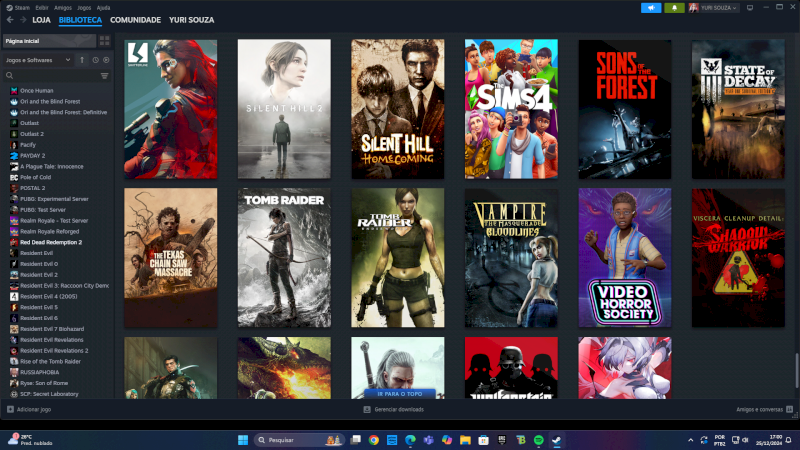Screen dimensions: 800x450
Task: Show hidden icons in system tray
Action: (690, 440)
